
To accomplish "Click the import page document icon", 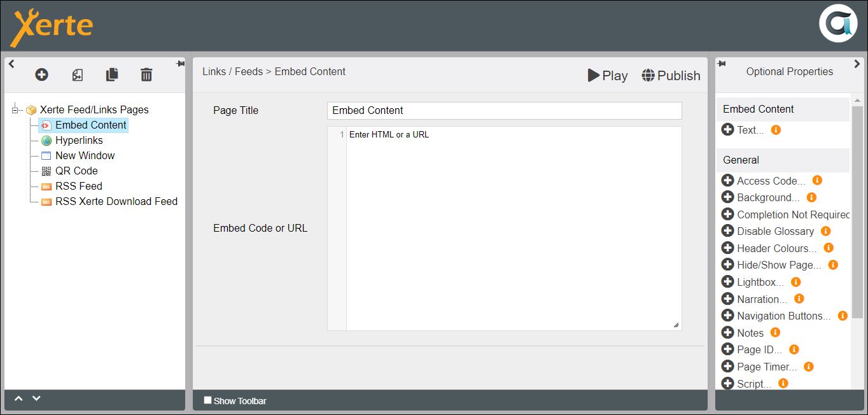I will pyautogui.click(x=77, y=75).
